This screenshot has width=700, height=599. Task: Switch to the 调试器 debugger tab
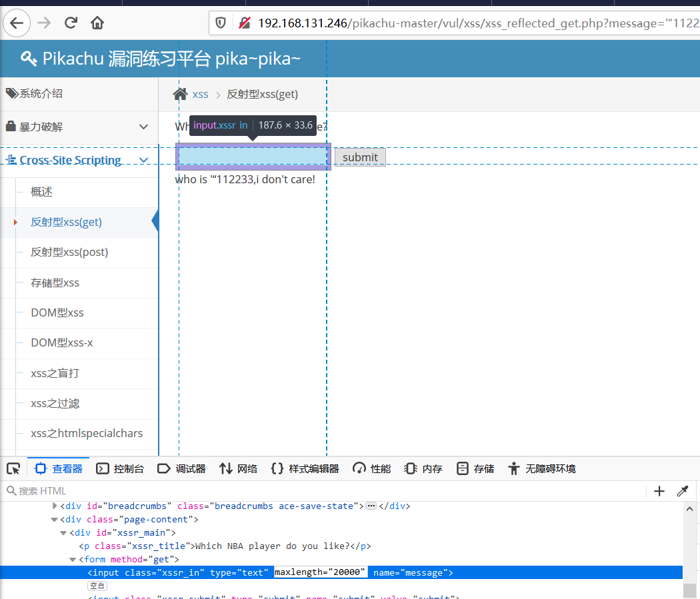182,469
